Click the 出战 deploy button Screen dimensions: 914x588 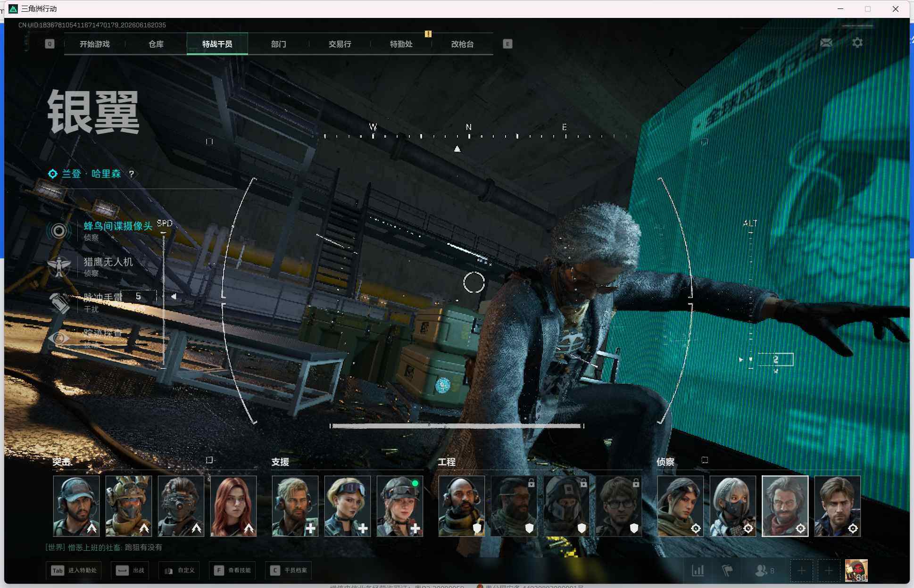[x=130, y=571]
